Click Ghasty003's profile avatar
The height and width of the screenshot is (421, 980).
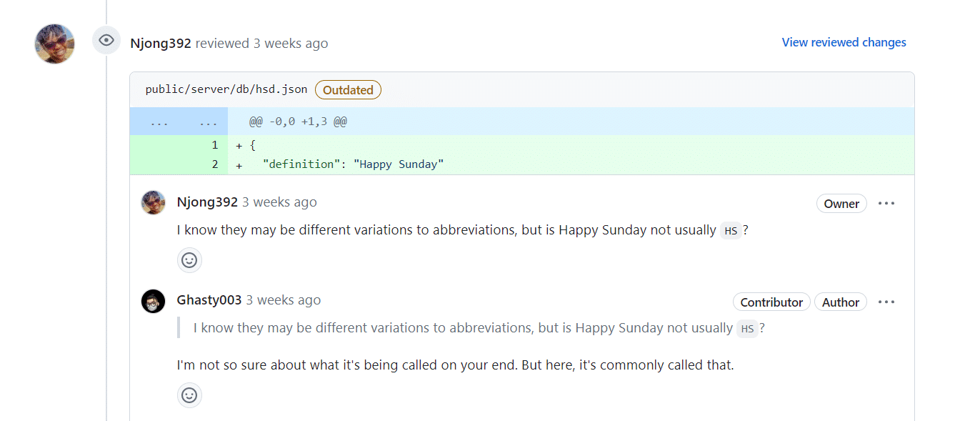point(154,301)
